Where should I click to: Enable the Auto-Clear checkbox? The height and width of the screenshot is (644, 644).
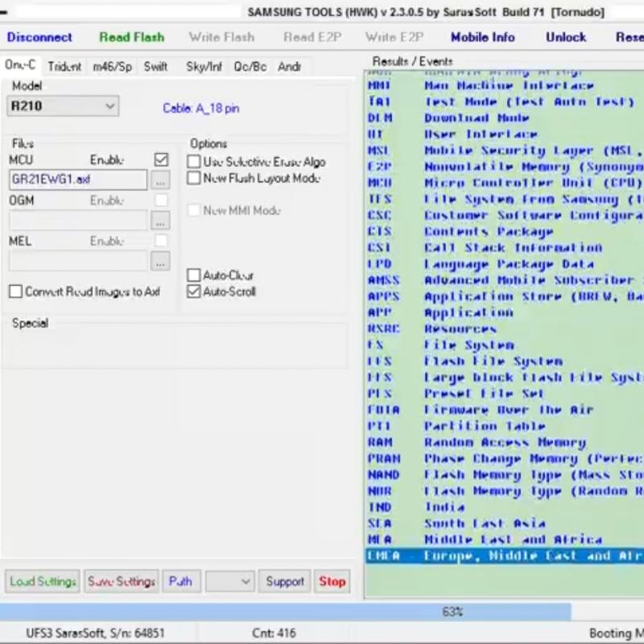click(x=193, y=275)
